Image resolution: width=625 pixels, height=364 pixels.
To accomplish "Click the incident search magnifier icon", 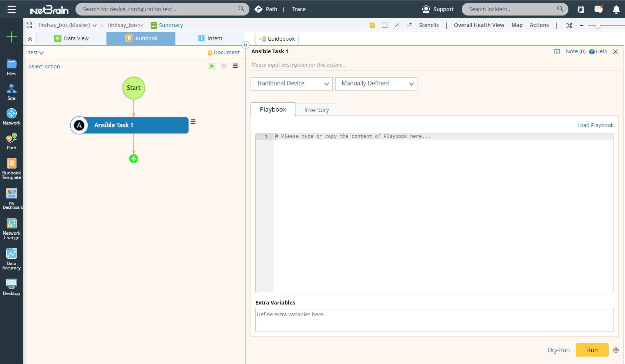I will [560, 9].
